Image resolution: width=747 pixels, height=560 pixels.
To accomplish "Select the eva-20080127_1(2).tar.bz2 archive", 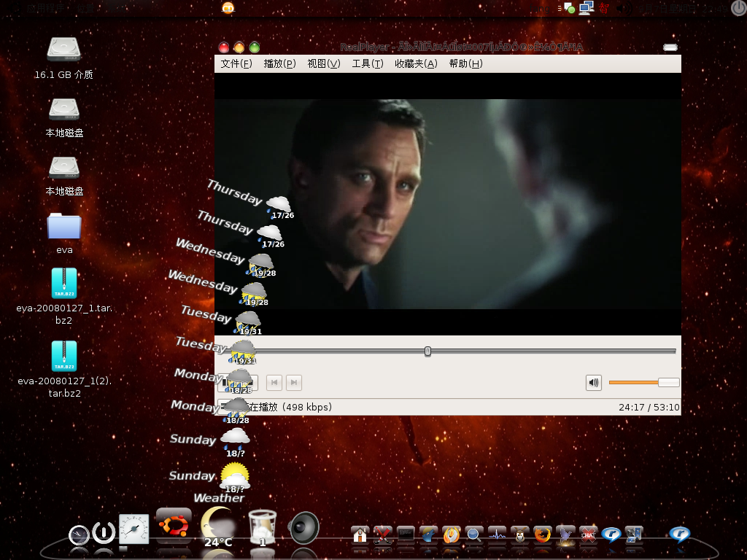I will tap(64, 356).
